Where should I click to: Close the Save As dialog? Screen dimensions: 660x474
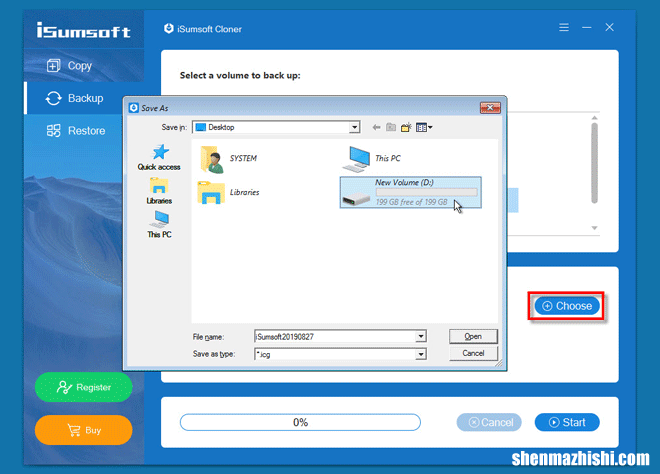[x=490, y=108]
